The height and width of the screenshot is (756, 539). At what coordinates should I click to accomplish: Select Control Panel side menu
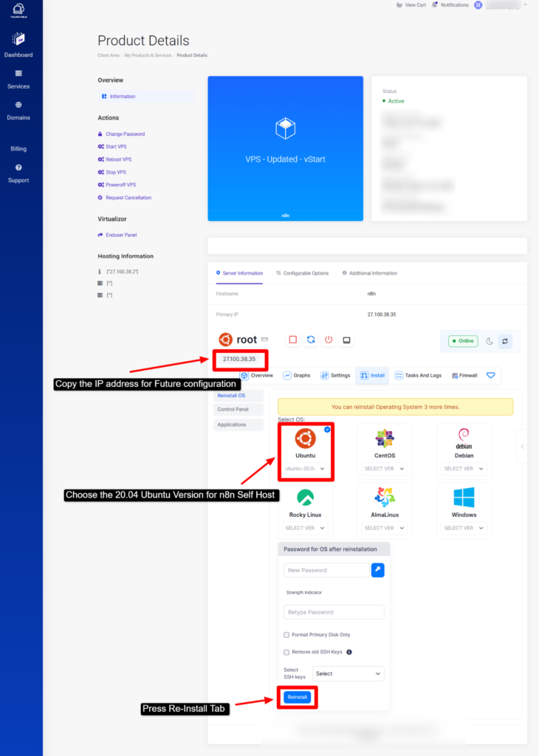[x=238, y=409]
